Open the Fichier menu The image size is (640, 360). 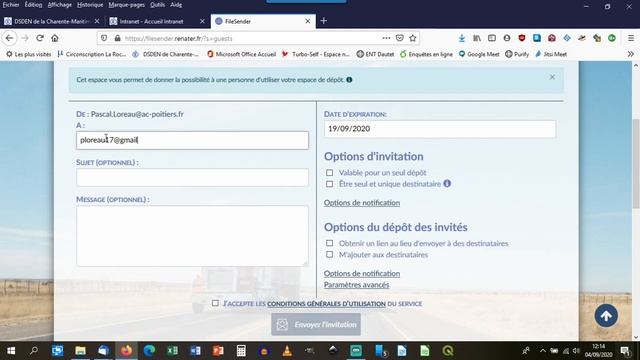(x=11, y=4)
